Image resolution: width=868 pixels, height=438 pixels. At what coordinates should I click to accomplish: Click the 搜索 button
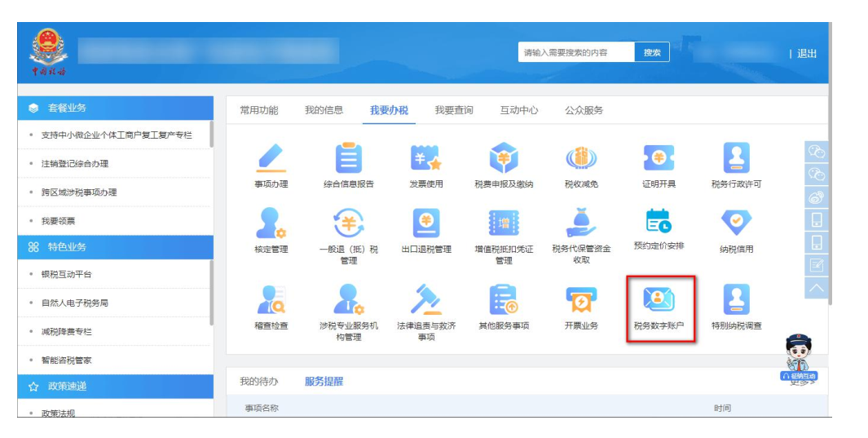(x=652, y=52)
